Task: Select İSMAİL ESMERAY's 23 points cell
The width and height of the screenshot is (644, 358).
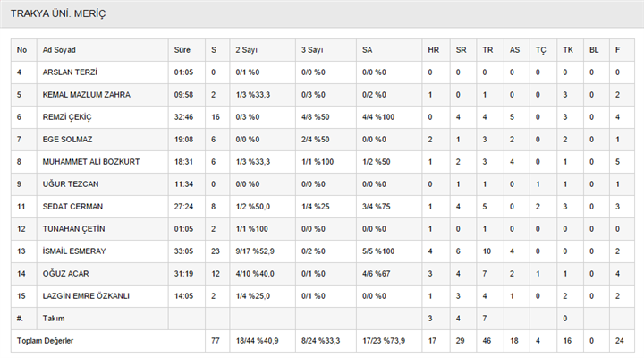Action: (x=217, y=251)
